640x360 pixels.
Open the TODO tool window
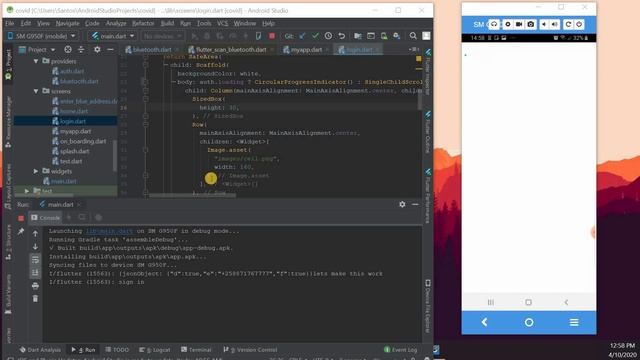(x=117, y=350)
